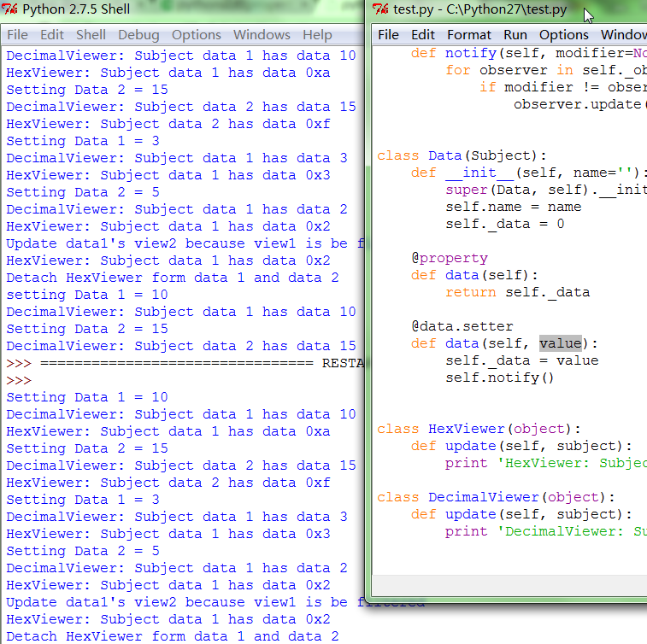Click 'for observer in self' line
This screenshot has height=644, width=647.
click(546, 71)
